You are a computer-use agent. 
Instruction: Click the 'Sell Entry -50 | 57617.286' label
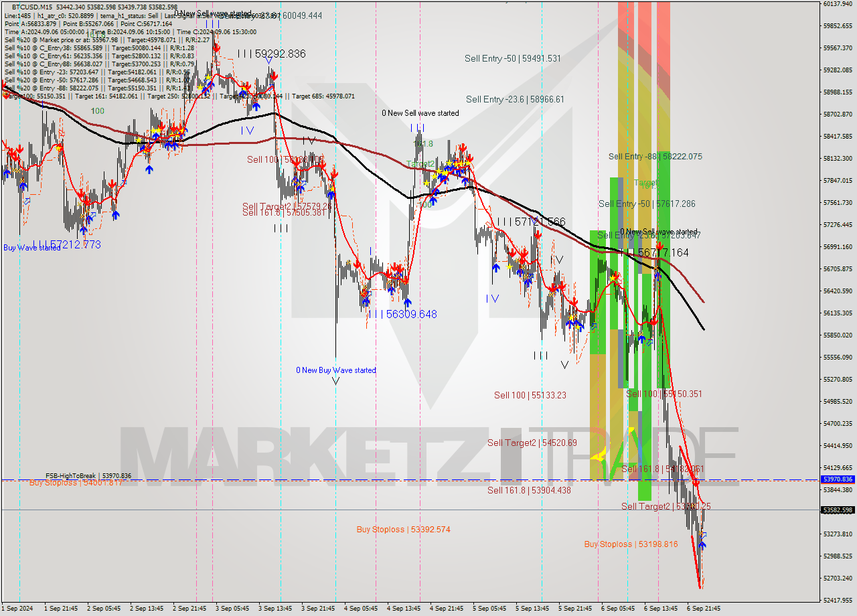click(647, 204)
